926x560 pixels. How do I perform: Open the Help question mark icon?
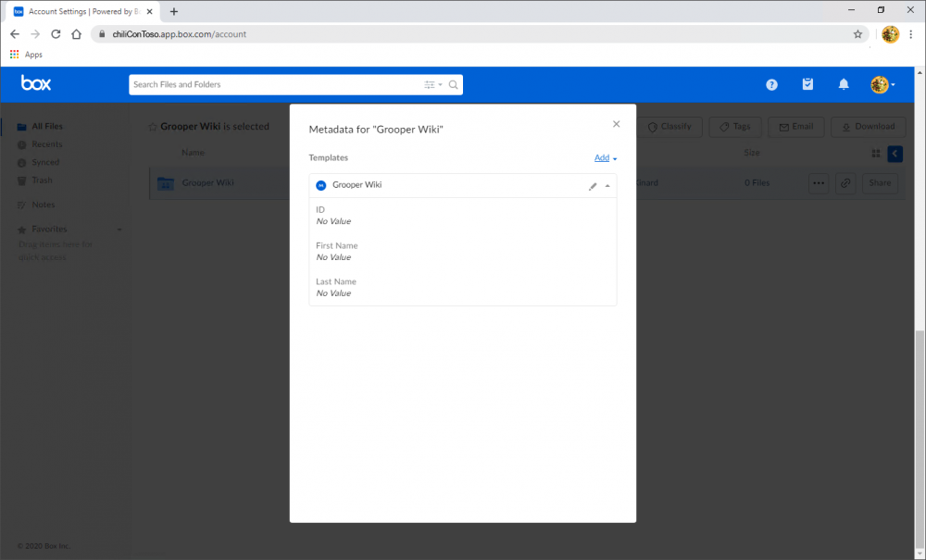tap(771, 85)
